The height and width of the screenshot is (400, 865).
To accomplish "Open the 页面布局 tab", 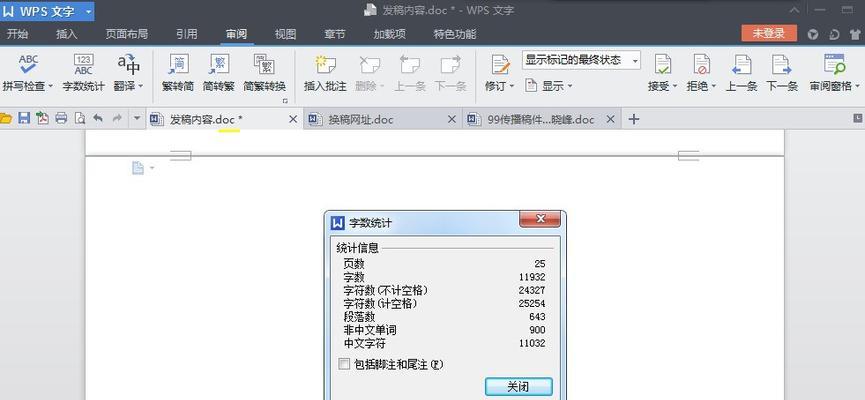I will [126, 34].
